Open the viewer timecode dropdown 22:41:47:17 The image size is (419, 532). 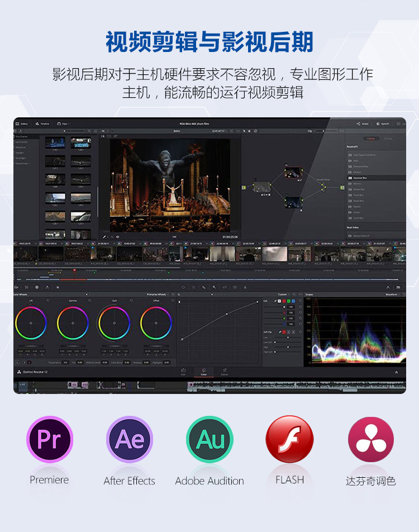[220, 131]
